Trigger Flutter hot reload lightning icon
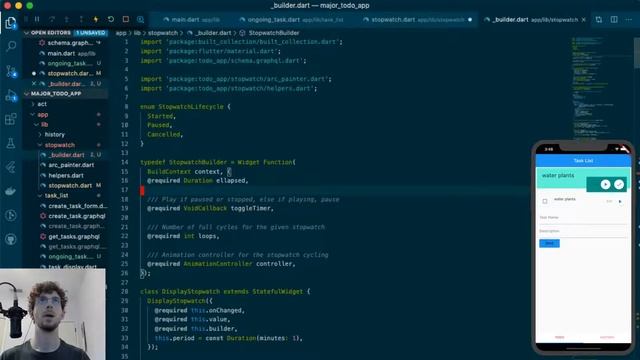640x360 pixels. click(96, 19)
